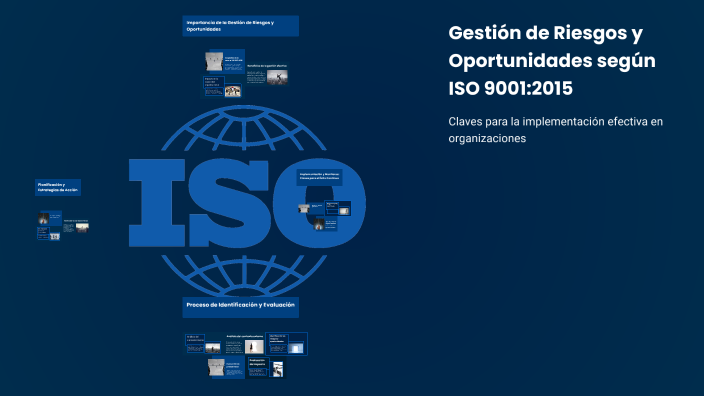Open grey-photo slide under Implementación y Monitoreo topic
704x396 pixels.
311,208
